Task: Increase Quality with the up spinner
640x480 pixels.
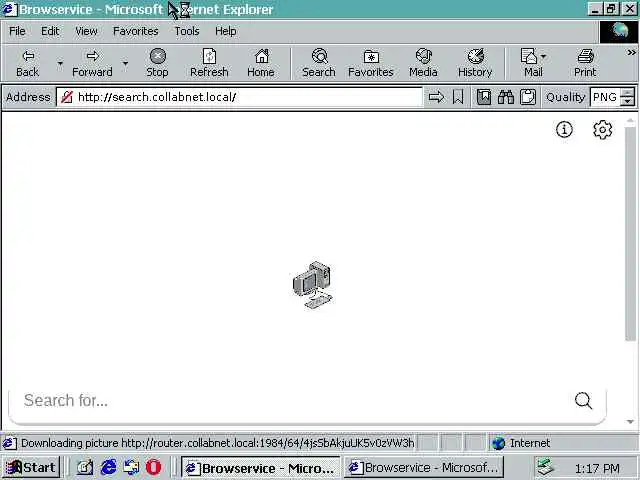Action: pyautogui.click(x=627, y=93)
